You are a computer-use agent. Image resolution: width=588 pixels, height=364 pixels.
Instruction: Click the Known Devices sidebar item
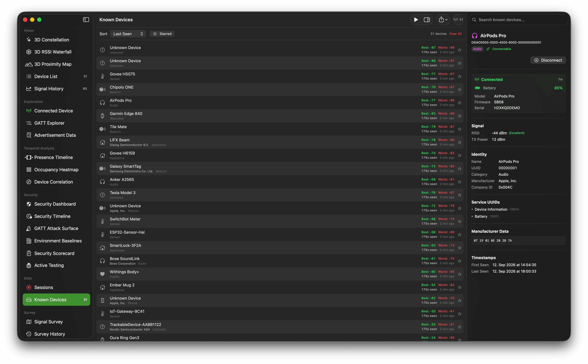click(x=56, y=300)
